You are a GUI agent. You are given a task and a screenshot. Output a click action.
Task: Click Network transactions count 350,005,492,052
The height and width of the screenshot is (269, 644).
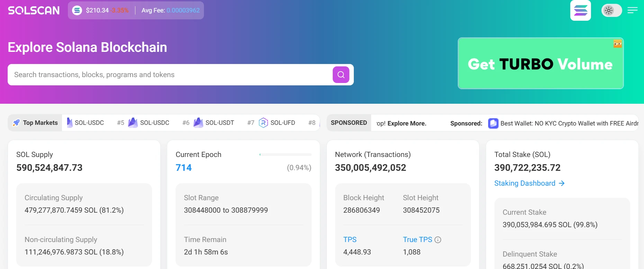pyautogui.click(x=370, y=168)
